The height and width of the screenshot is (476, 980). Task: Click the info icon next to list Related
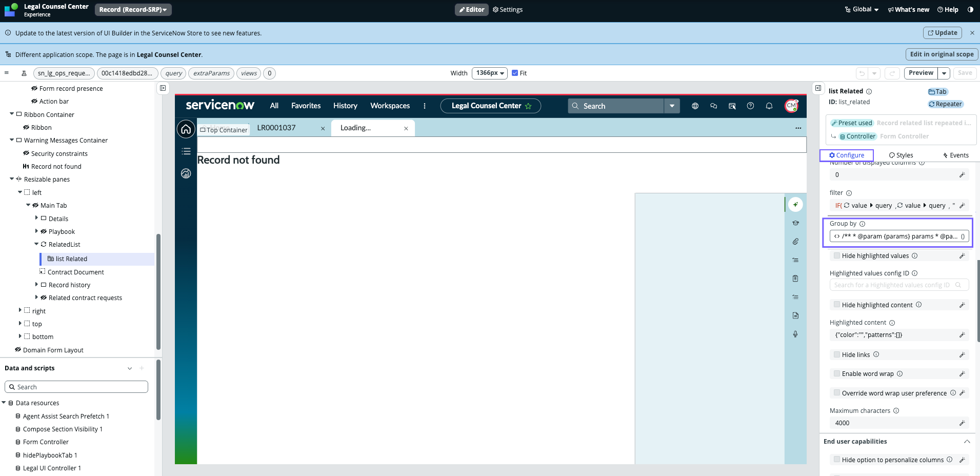click(x=869, y=91)
